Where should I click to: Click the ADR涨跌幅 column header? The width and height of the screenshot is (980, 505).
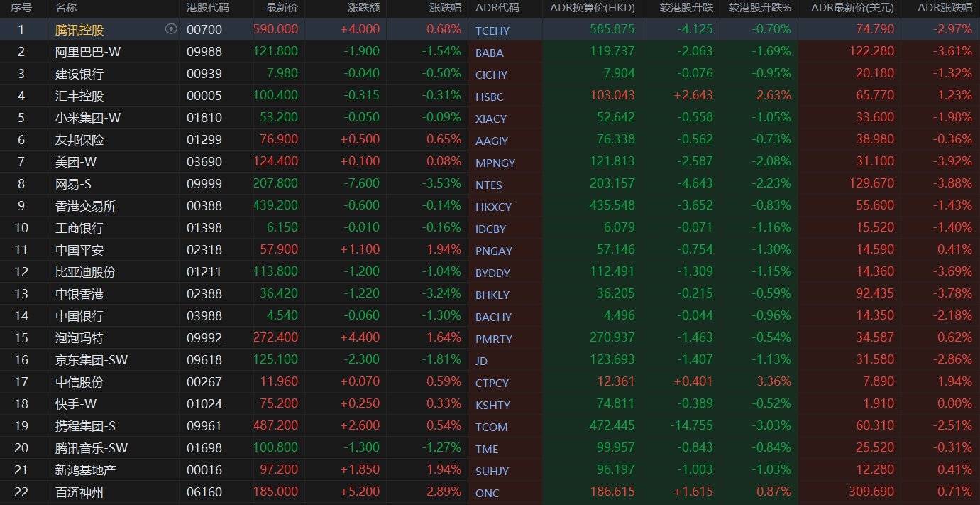point(945,8)
